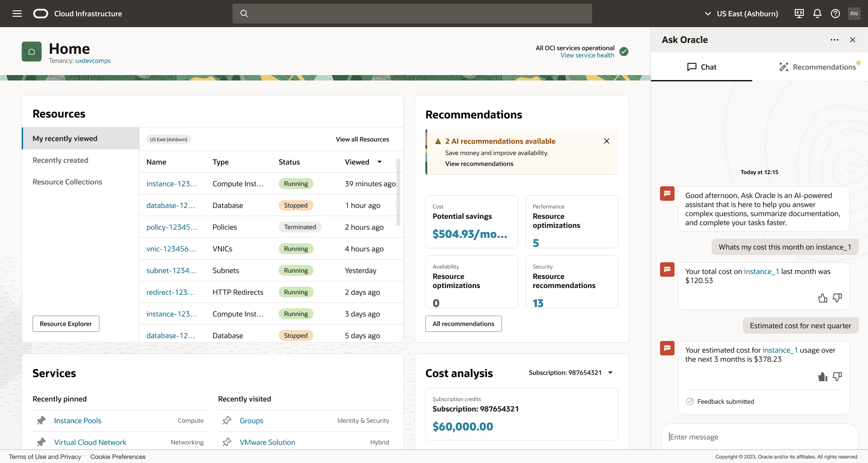Open VMware Solution link
The height and width of the screenshot is (463, 868).
click(267, 442)
